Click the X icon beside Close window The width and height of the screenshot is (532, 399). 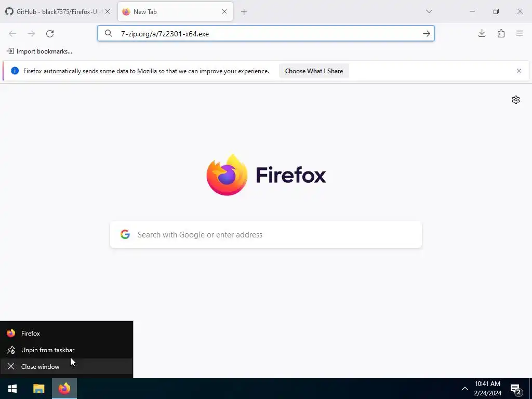[x=11, y=366]
